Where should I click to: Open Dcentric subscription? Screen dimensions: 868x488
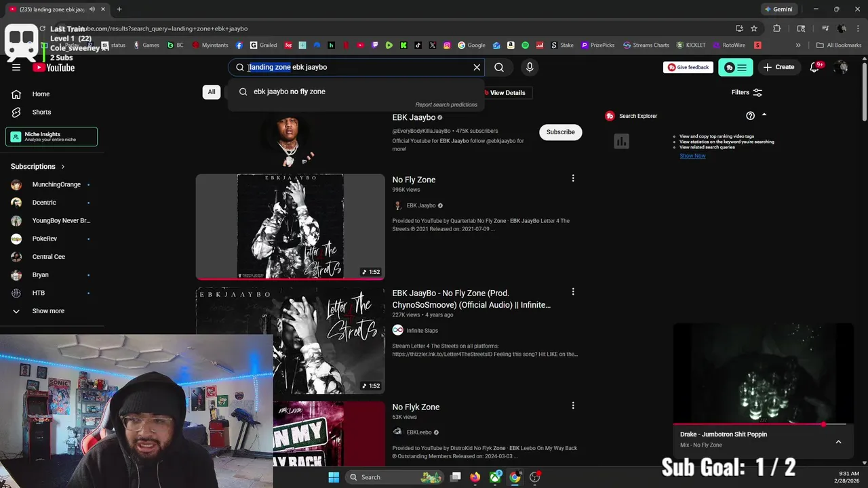pyautogui.click(x=52, y=203)
